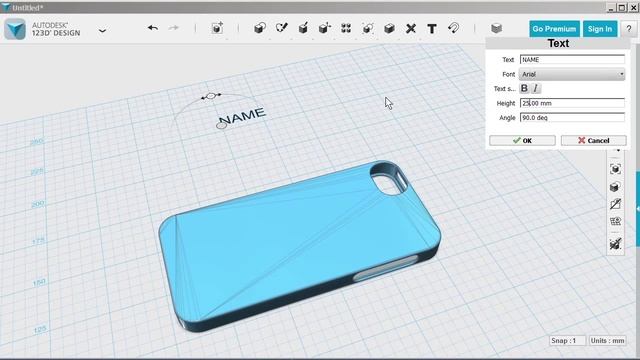The width and height of the screenshot is (640, 360).
Task: Undo the last action
Action: (153, 28)
